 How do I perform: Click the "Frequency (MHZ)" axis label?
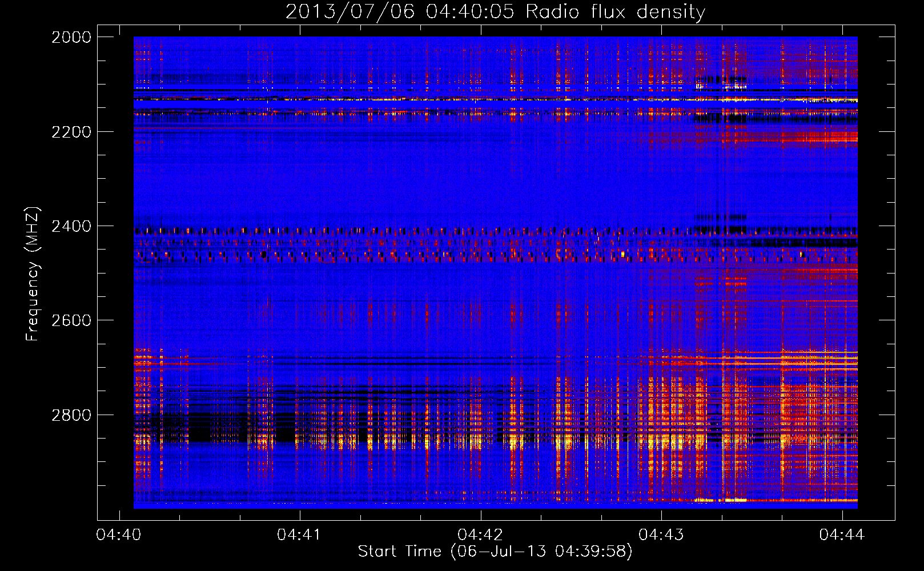tap(33, 274)
